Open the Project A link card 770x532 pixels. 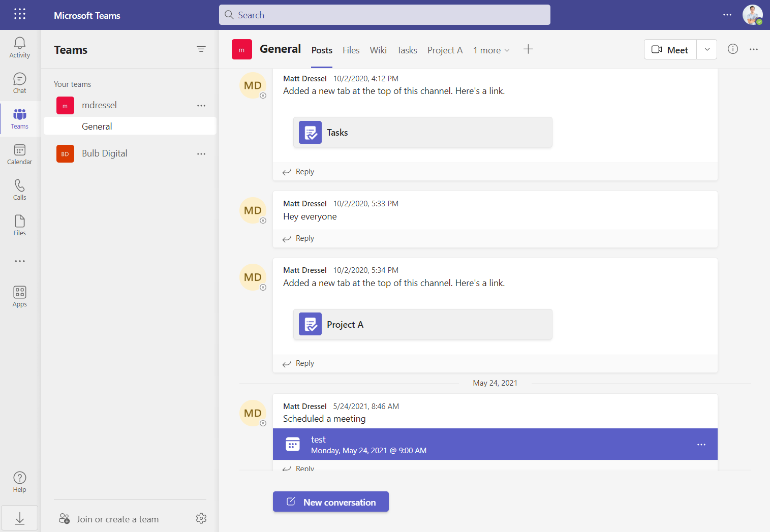(x=423, y=324)
